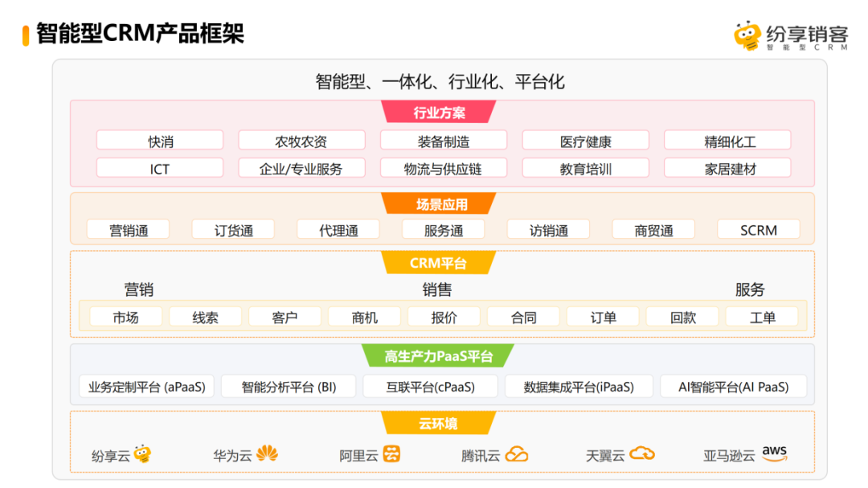Click 业务定制平台 (aPaaS) box
The height and width of the screenshot is (488, 868).
pos(147,386)
